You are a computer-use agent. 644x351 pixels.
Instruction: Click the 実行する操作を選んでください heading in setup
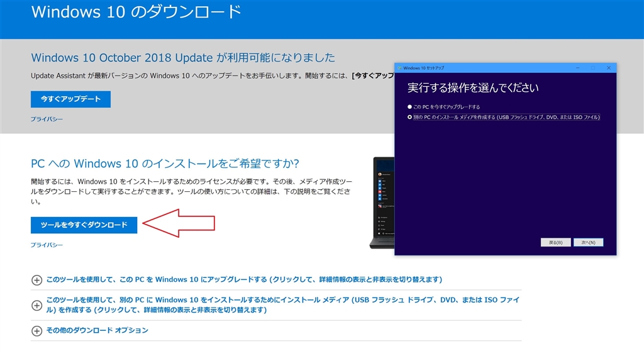point(473,87)
